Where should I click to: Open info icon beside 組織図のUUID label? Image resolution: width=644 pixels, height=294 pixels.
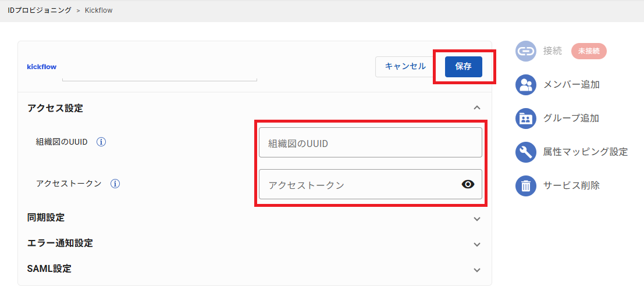(x=101, y=142)
